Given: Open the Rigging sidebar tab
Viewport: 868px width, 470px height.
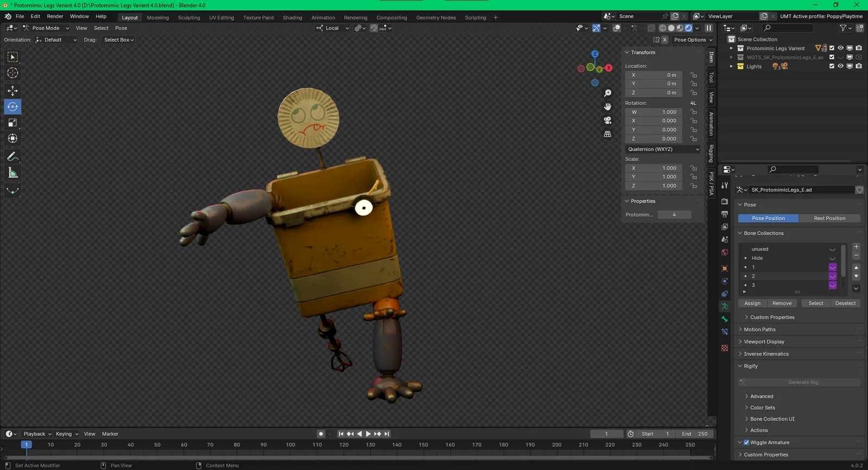Looking at the screenshot, I should (711, 153).
